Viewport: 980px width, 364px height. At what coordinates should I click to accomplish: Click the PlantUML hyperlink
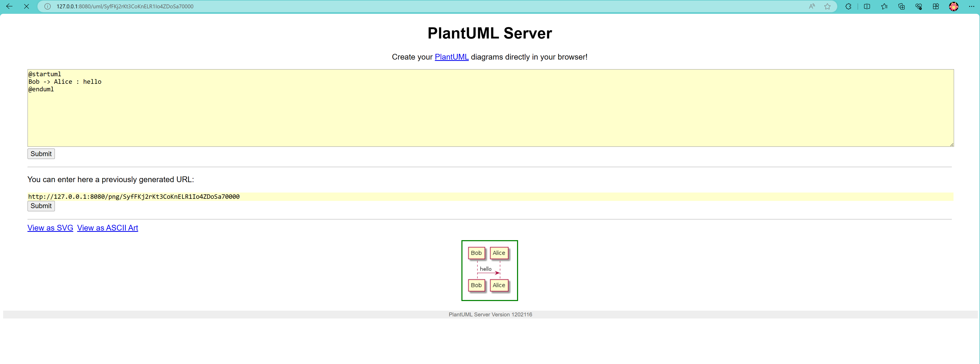(x=451, y=57)
